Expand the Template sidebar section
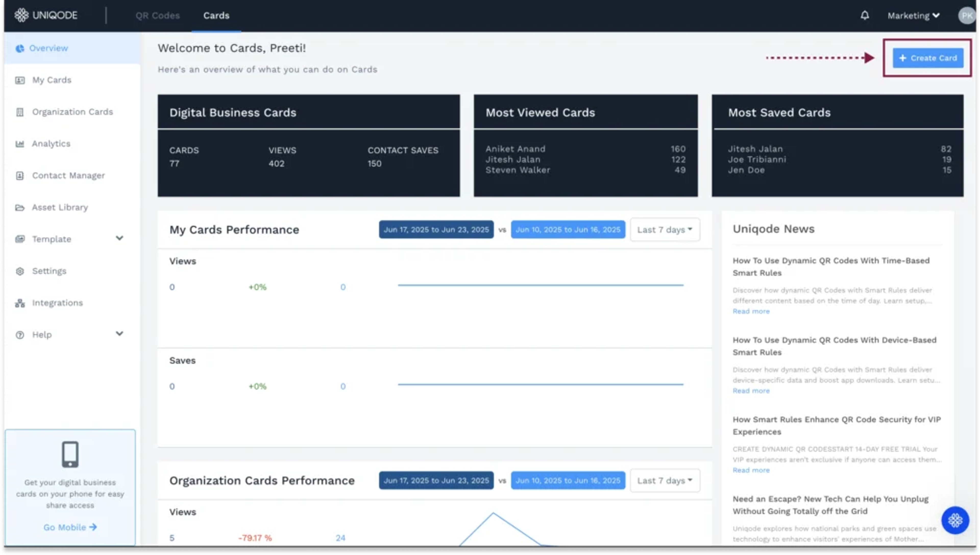The height and width of the screenshot is (555, 980). pyautogui.click(x=119, y=239)
